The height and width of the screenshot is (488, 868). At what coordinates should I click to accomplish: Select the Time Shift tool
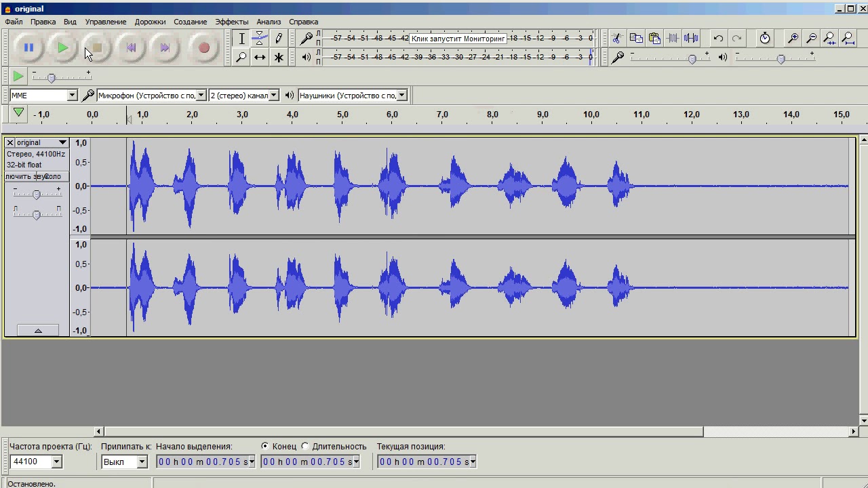260,58
